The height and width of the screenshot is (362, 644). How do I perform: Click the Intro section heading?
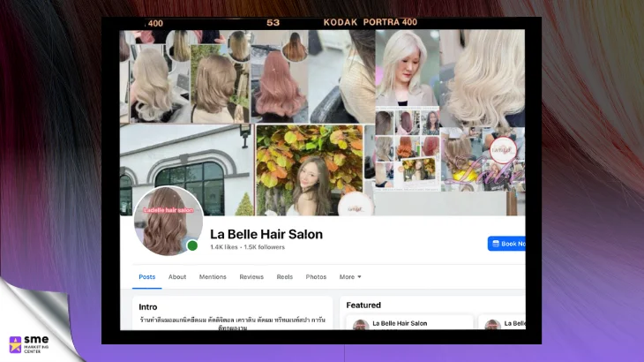pyautogui.click(x=148, y=307)
